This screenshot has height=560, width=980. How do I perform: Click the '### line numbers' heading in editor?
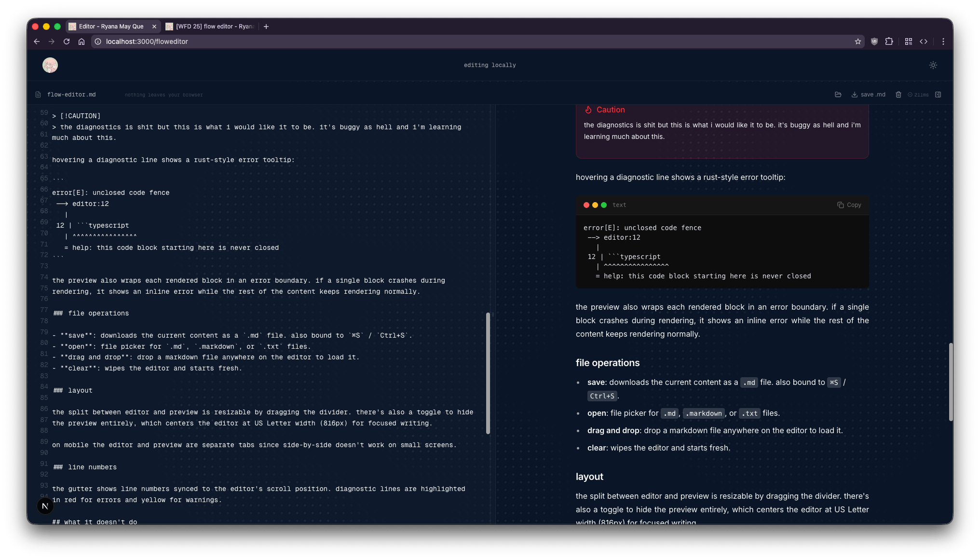tap(84, 467)
